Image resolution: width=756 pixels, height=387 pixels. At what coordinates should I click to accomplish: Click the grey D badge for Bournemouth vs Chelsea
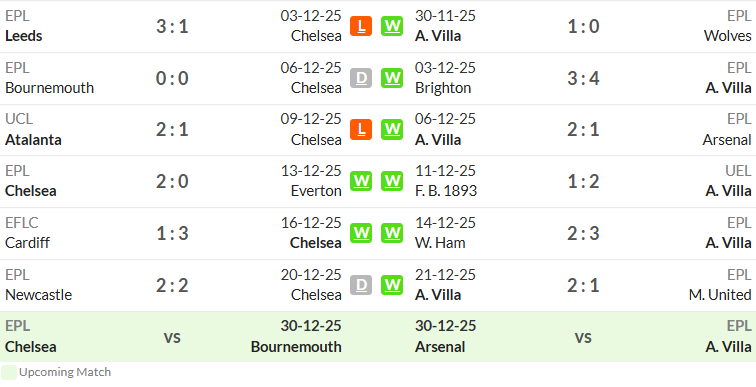361,78
